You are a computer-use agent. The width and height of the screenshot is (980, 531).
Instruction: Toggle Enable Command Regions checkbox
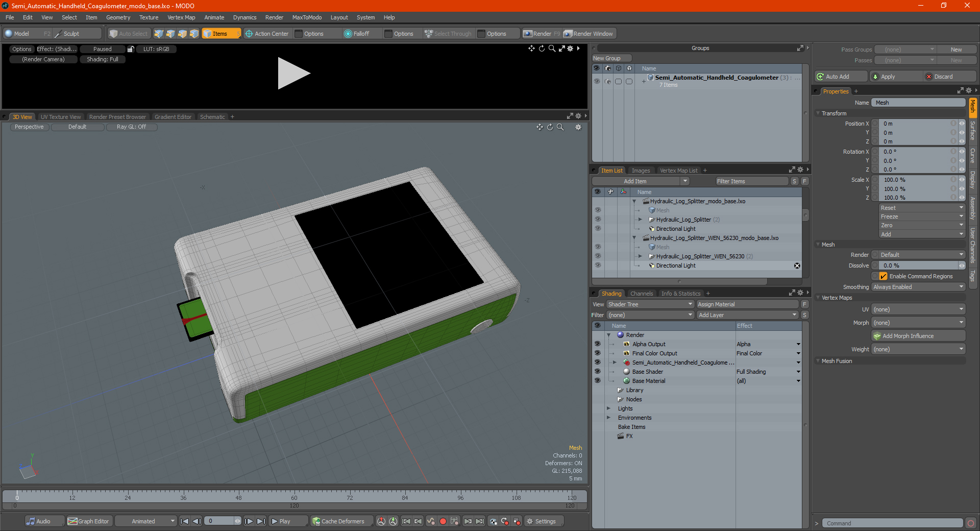[883, 276]
